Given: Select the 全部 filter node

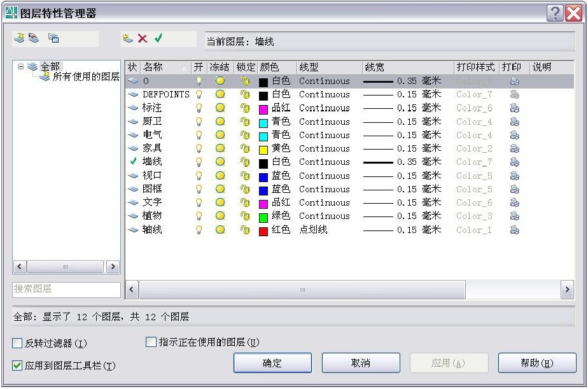Looking at the screenshot, I should pyautogui.click(x=50, y=66).
